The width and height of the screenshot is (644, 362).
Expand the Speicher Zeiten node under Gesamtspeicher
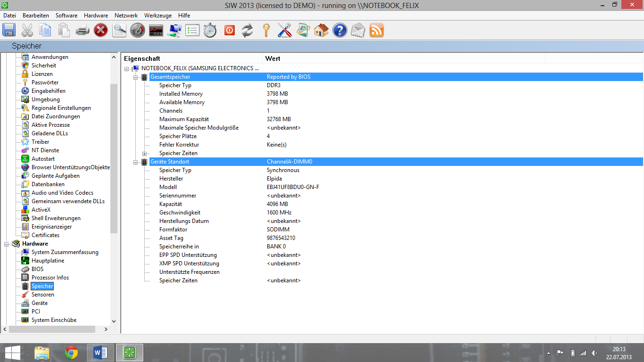tap(145, 153)
